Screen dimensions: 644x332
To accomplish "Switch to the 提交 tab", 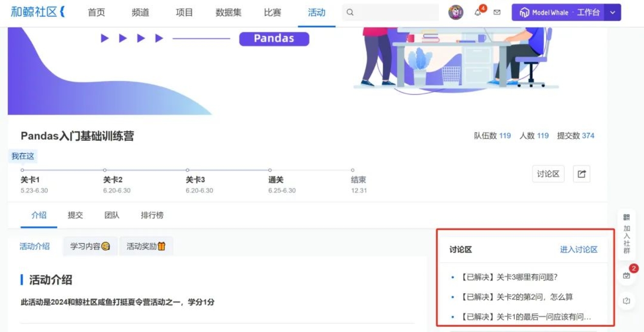I will 75,215.
